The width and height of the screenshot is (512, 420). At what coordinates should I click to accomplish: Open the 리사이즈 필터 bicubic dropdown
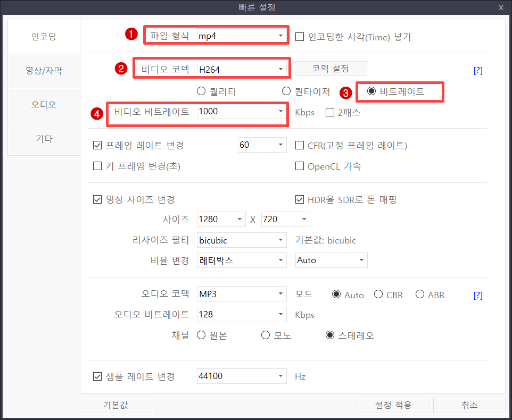[242, 240]
